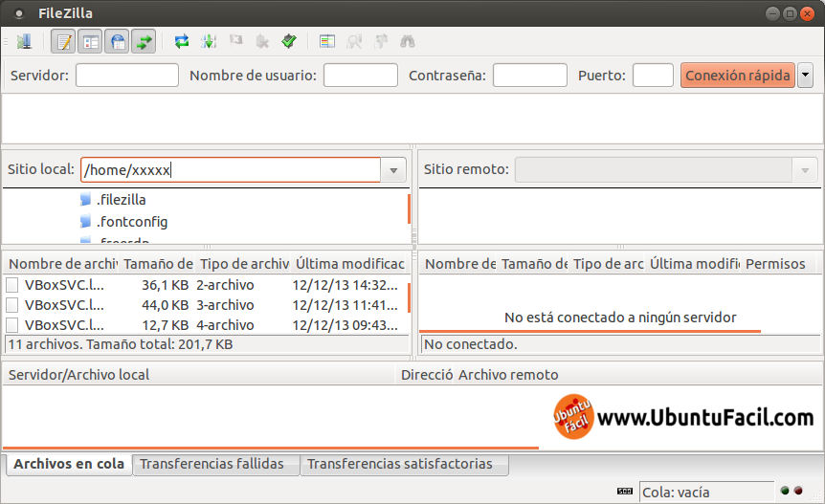Search remote files with binoculars icon

coord(408,41)
